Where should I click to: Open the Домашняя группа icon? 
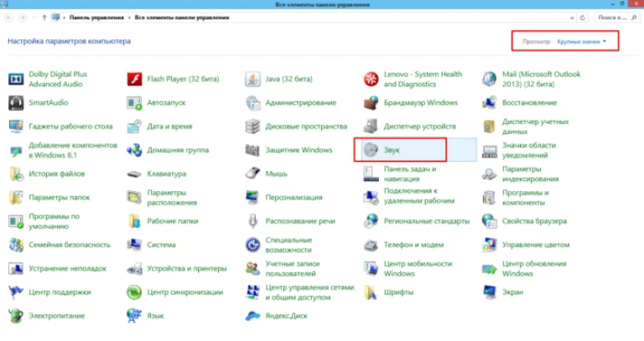(134, 150)
